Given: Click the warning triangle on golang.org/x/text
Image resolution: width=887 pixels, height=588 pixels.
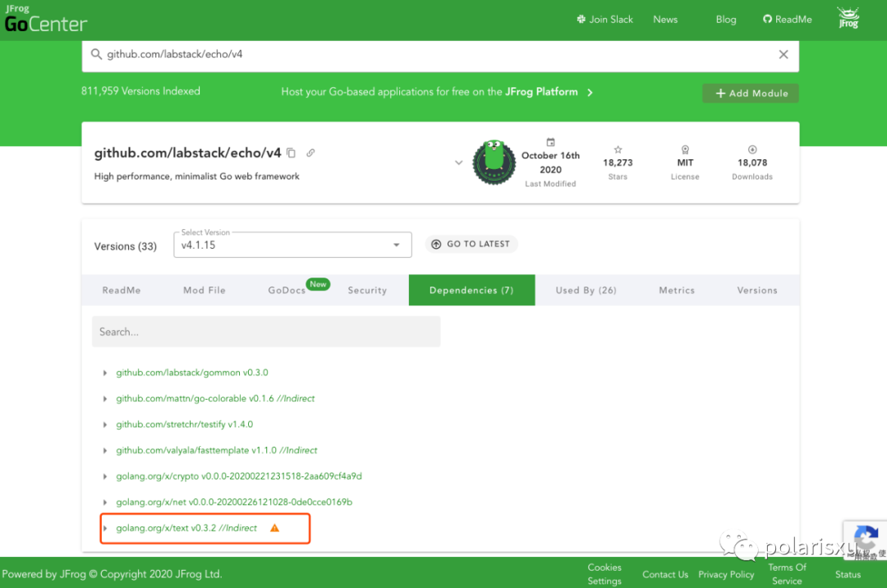Looking at the screenshot, I should pos(275,528).
